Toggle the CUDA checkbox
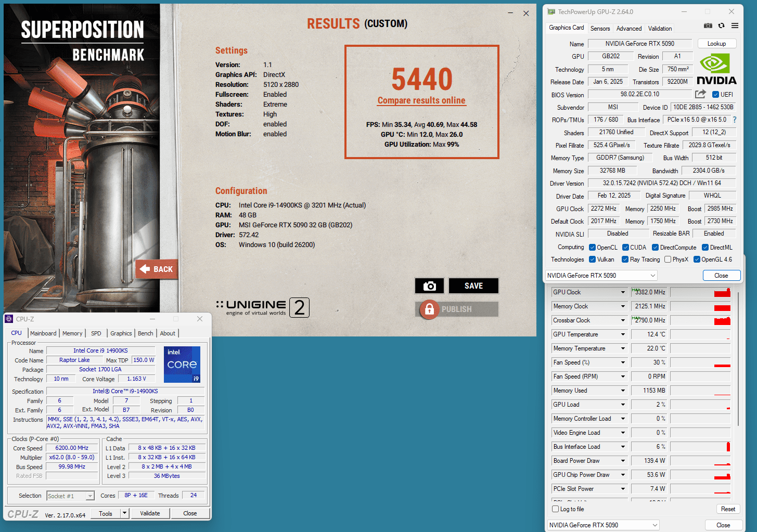 625,248
